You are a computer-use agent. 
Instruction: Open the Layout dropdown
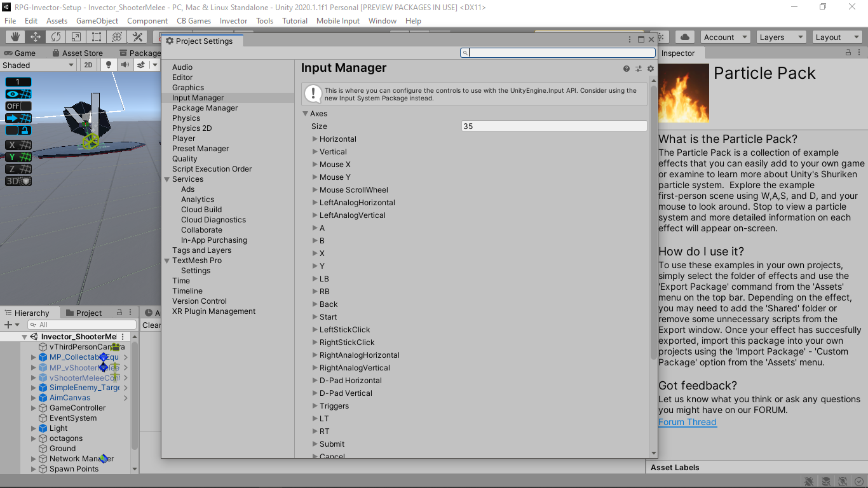tap(837, 37)
